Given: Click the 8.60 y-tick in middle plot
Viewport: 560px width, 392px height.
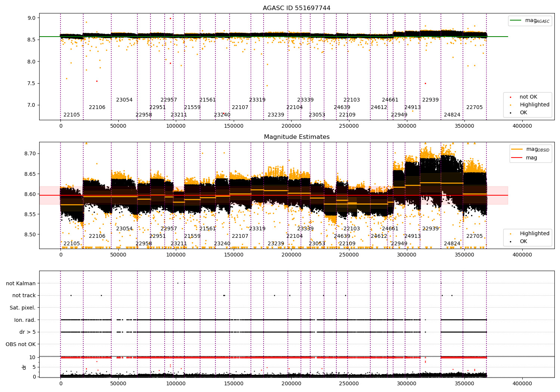Looking at the screenshot, I should tap(29, 194).
